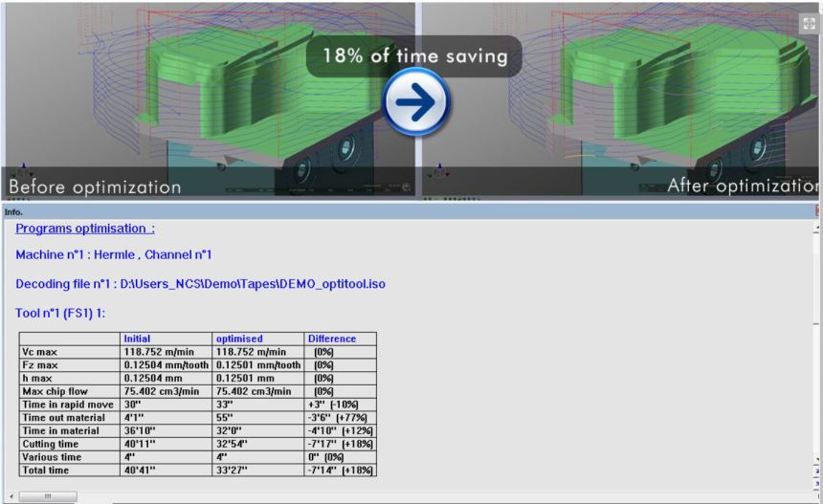The image size is (823, 504).
Task: Click the 18% of time saving banner
Action: click(413, 56)
